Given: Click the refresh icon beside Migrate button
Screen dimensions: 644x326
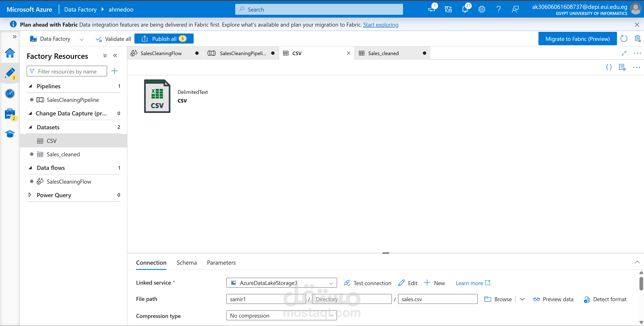Looking at the screenshot, I should (x=624, y=39).
